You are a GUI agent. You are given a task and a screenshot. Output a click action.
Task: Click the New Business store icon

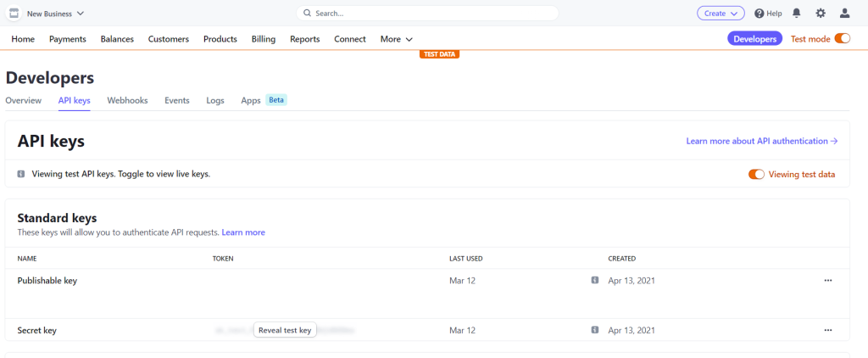[14, 14]
